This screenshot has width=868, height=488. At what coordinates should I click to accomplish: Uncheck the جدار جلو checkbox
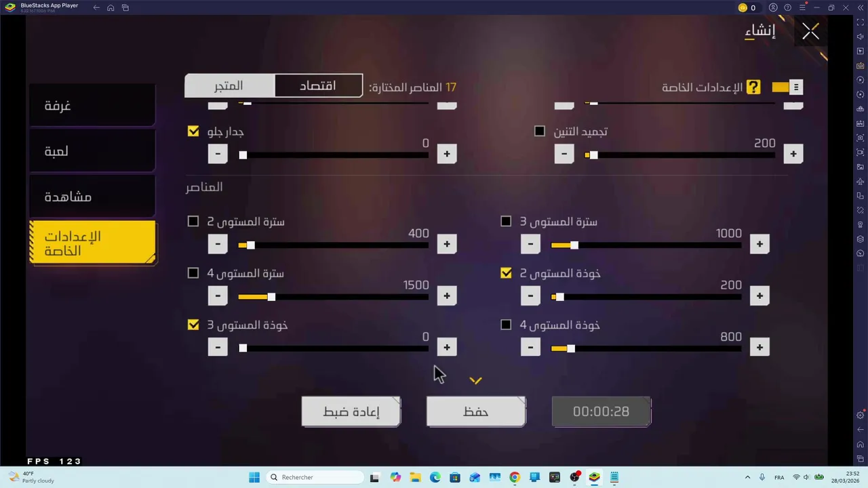pyautogui.click(x=193, y=131)
